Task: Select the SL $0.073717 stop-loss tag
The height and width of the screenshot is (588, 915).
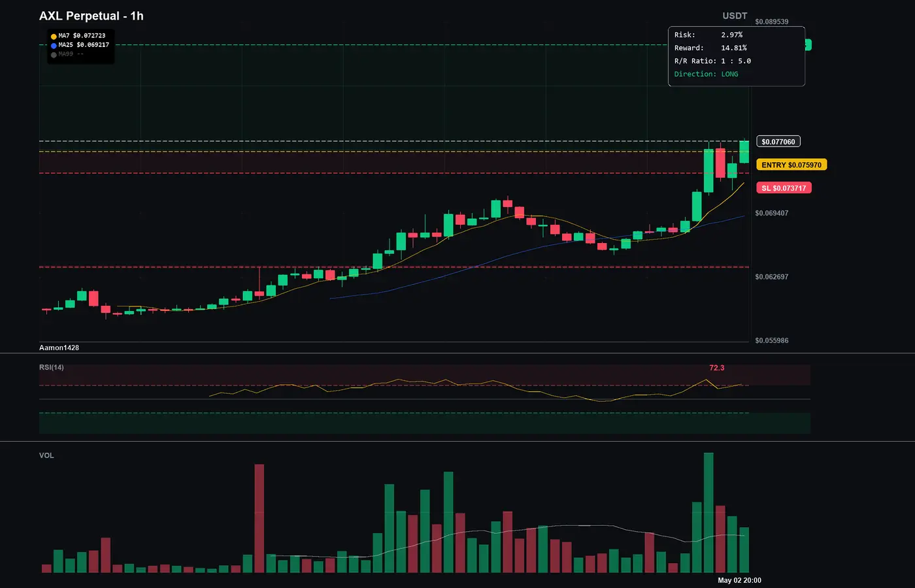Action: tap(784, 188)
